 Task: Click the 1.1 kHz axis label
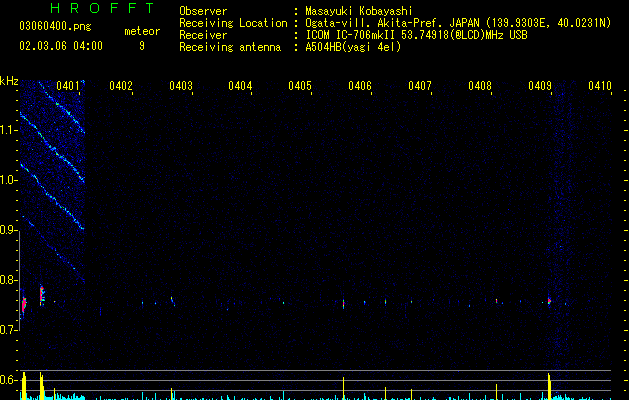click(9, 130)
